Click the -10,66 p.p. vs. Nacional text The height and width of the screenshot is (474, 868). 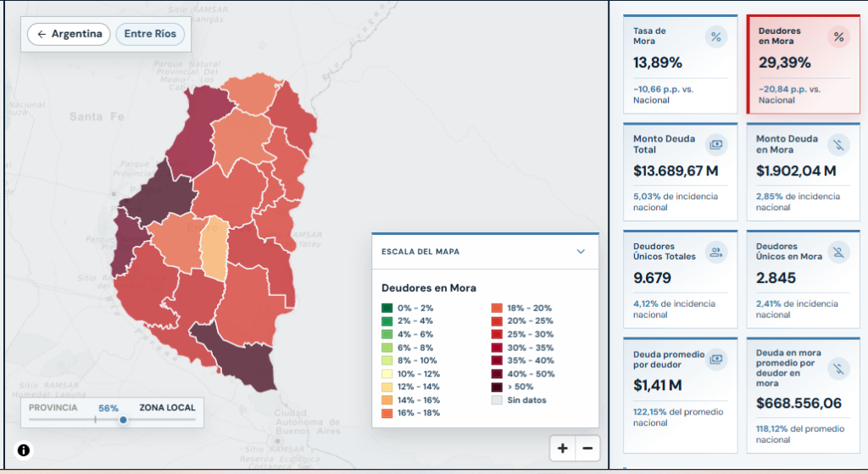tap(663, 95)
